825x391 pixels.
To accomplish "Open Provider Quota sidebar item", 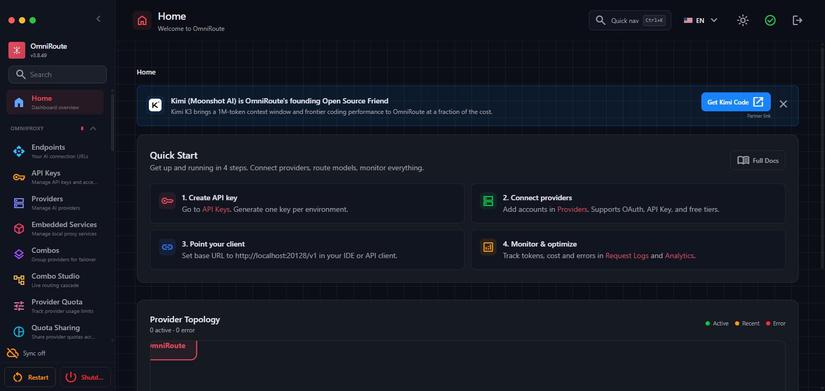I will point(55,306).
